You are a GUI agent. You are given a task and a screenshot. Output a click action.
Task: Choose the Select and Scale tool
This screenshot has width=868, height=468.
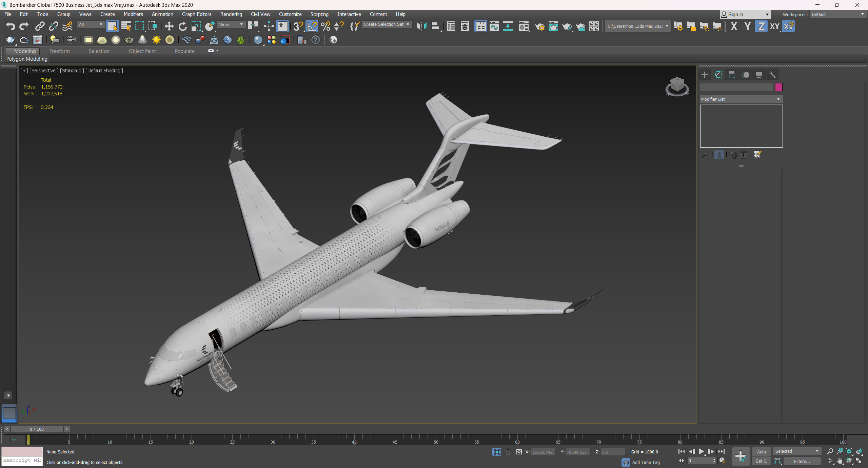click(196, 26)
